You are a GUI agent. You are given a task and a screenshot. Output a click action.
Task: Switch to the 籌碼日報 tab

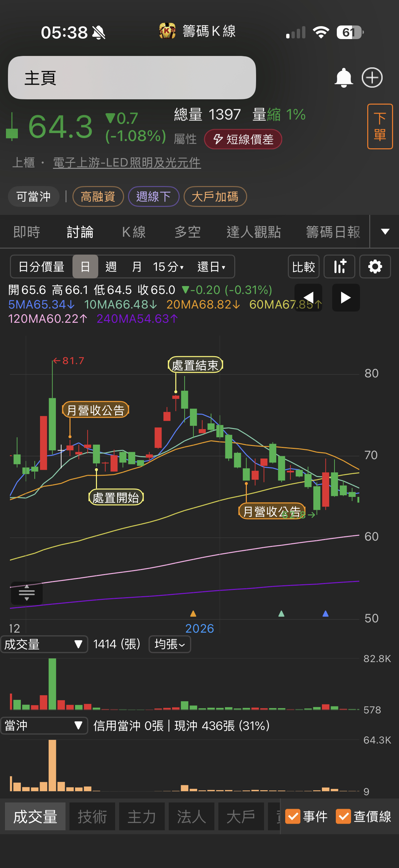(x=333, y=232)
